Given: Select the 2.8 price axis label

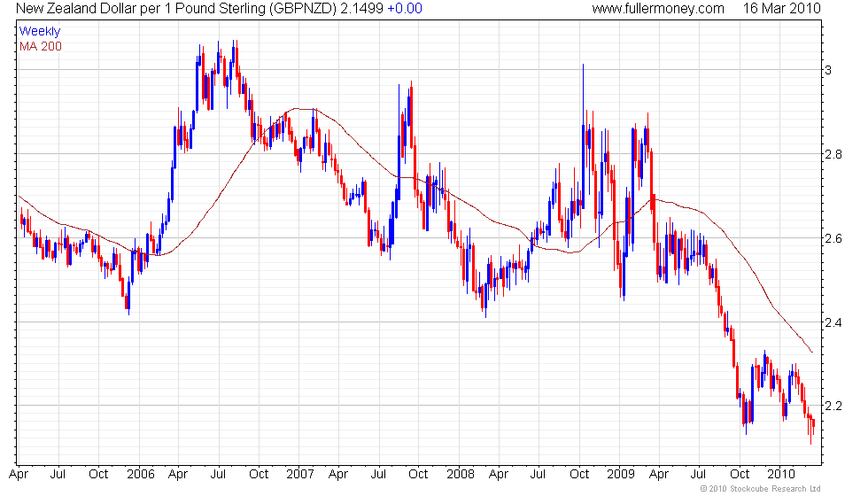Looking at the screenshot, I should tap(833, 154).
